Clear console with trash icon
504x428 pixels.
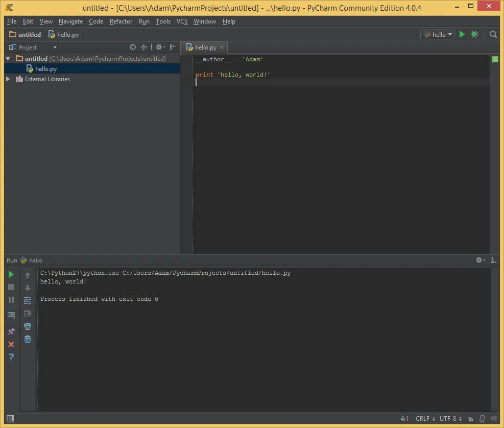[28, 339]
